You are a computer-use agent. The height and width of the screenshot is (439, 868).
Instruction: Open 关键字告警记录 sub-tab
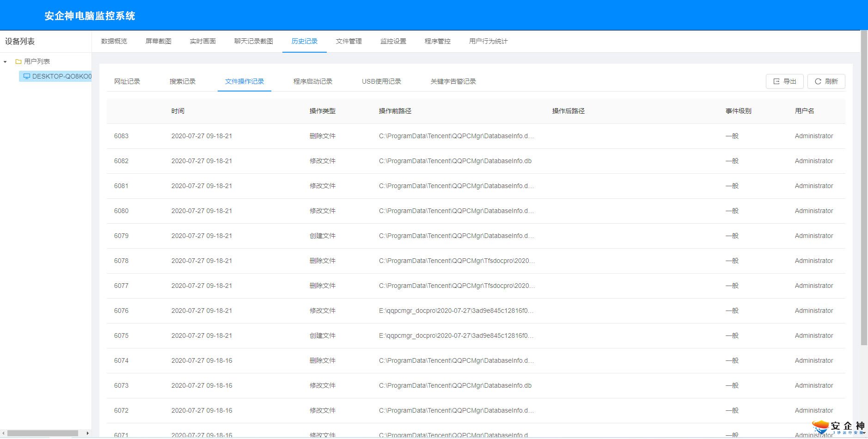(x=453, y=81)
